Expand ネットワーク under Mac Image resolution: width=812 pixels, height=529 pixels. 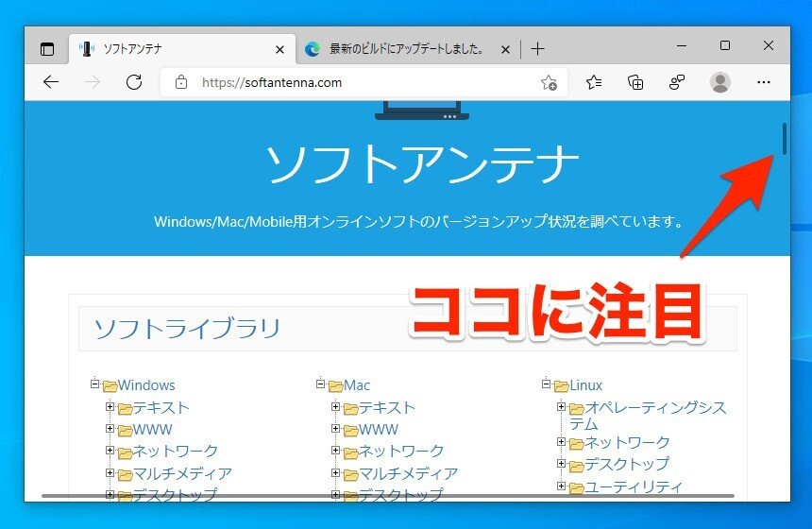335,451
